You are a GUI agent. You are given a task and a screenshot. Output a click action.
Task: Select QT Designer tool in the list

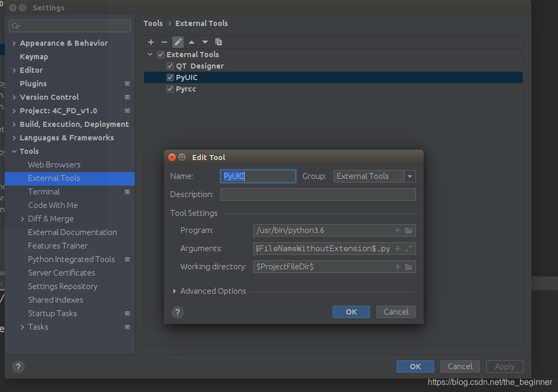tap(200, 66)
